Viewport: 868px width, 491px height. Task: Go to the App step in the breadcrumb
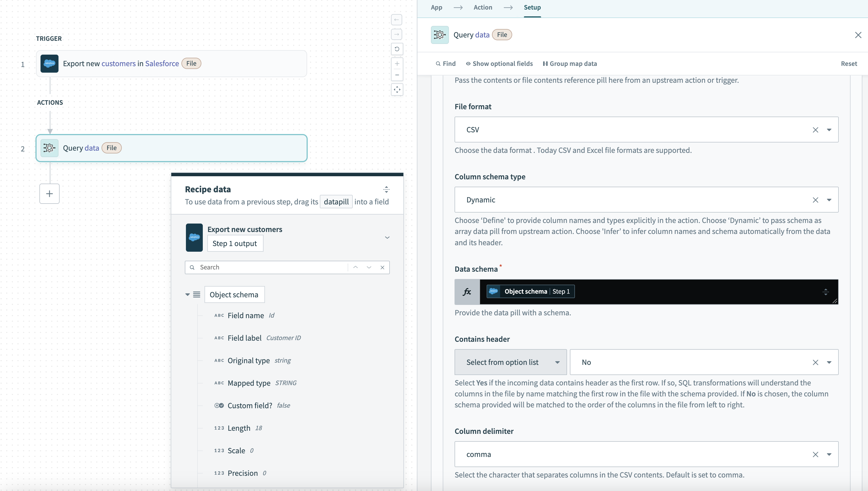click(x=436, y=7)
